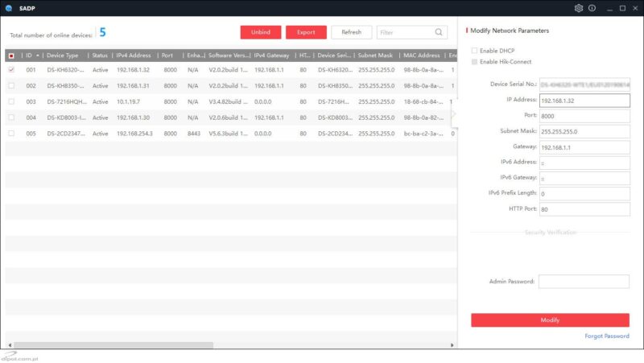This screenshot has height=363, width=644.
Task: Open the info icon in title bar
Action: click(x=592, y=8)
